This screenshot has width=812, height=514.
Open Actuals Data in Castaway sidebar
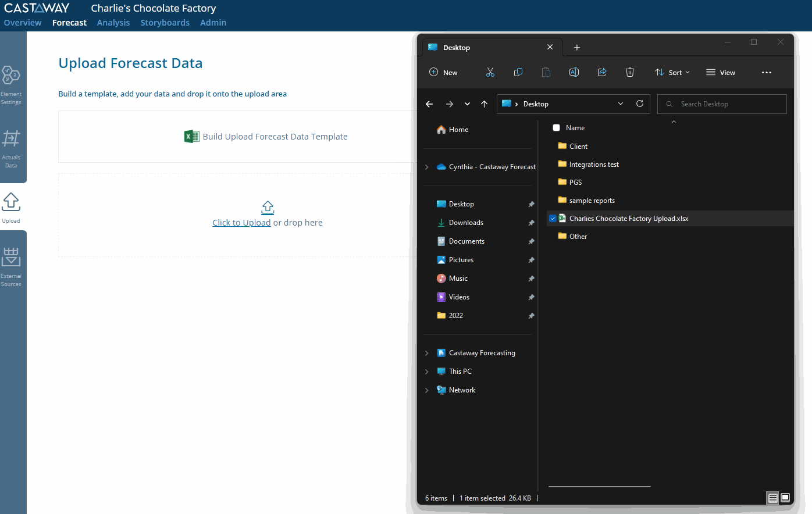pos(11,149)
